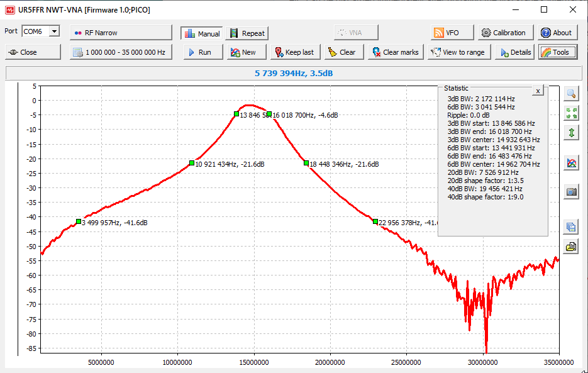Click the vertical autoscale double-arrow icon
The image size is (588, 373).
point(571,133)
